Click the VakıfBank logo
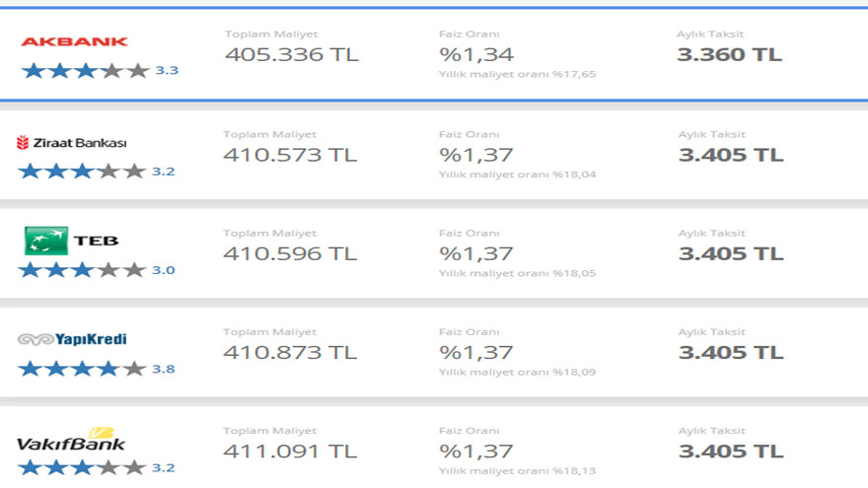Screen dimensions: 868x488 click(x=71, y=440)
